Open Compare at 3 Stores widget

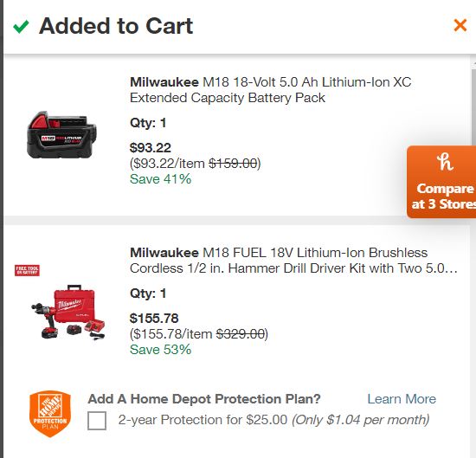[x=441, y=182]
